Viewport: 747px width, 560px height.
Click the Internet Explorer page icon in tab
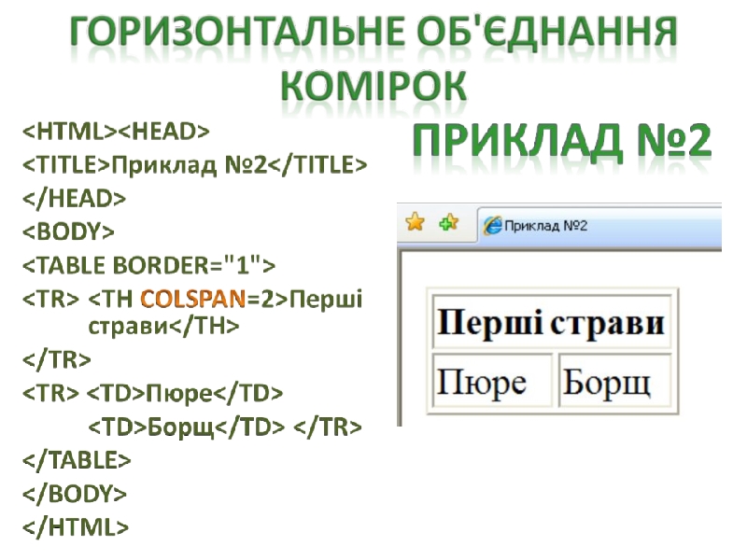click(492, 225)
